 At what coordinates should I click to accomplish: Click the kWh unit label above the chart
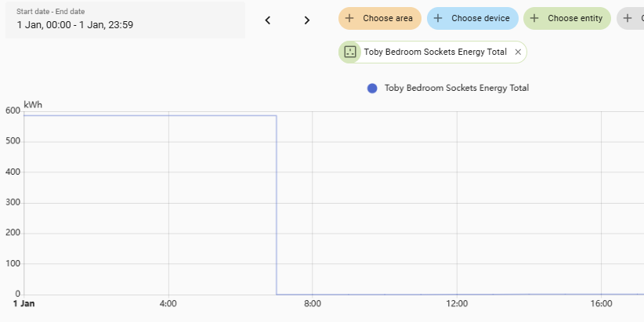(33, 104)
